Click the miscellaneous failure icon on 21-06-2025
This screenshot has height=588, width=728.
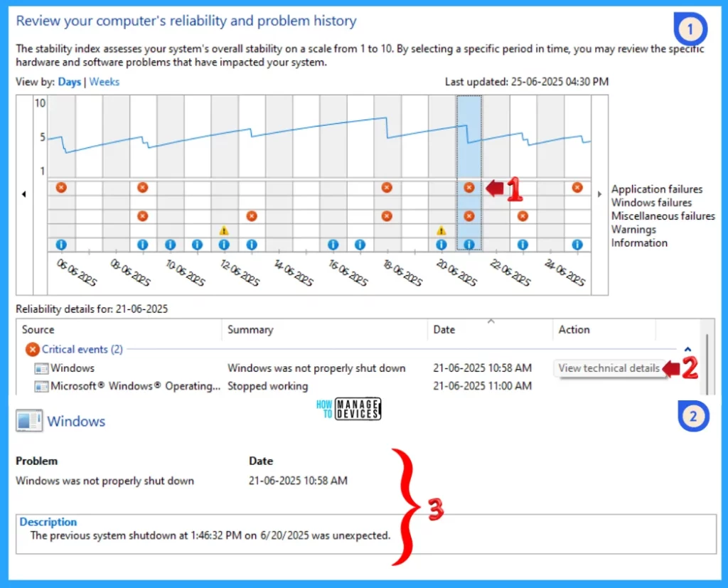tap(469, 216)
